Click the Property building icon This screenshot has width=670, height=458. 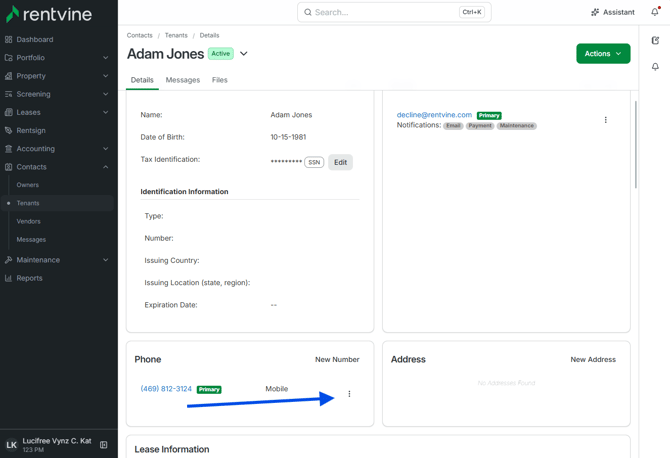[x=8, y=76]
